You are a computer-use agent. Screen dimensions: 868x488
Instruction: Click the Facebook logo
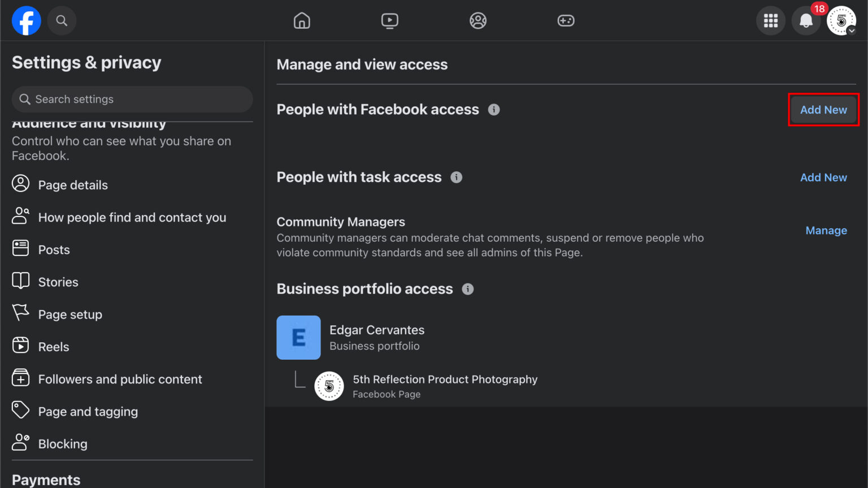[26, 20]
